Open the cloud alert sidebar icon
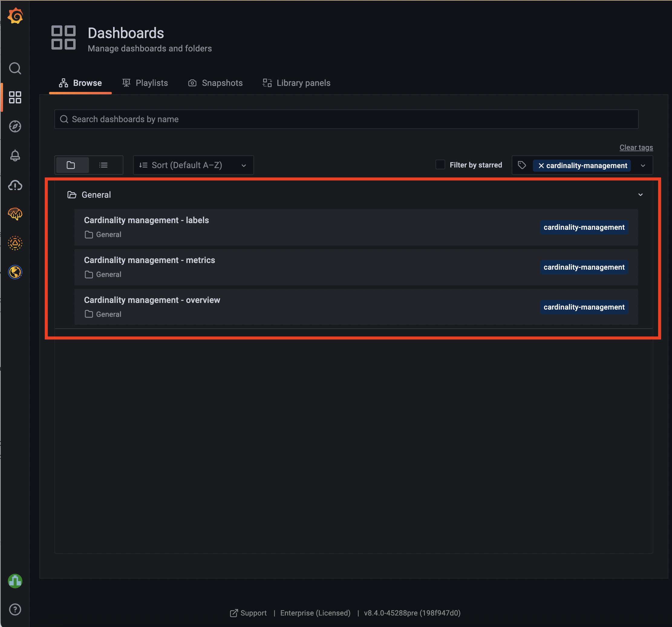The width and height of the screenshot is (672, 627). 15,185
